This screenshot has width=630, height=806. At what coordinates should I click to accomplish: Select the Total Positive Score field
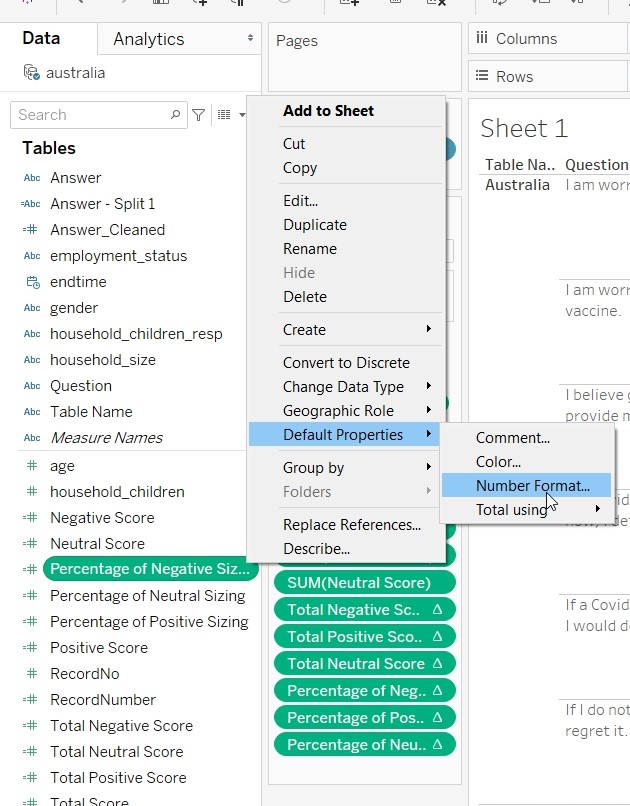[x=118, y=778]
